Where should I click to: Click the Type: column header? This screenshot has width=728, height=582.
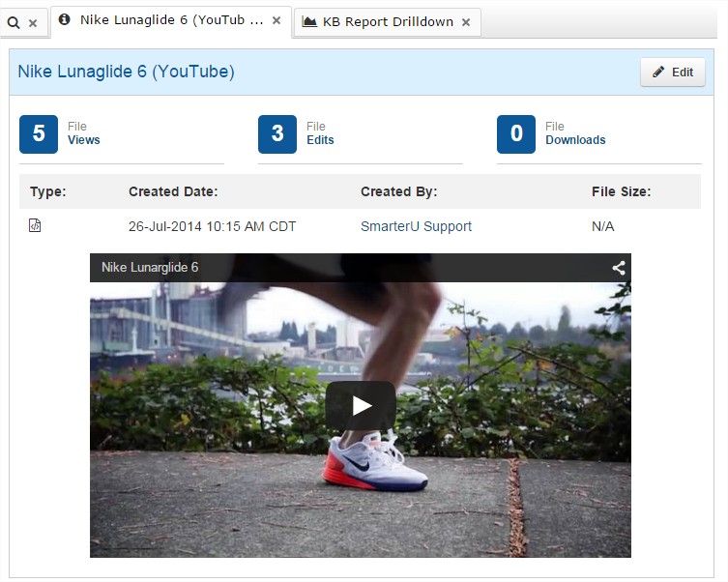(x=48, y=191)
